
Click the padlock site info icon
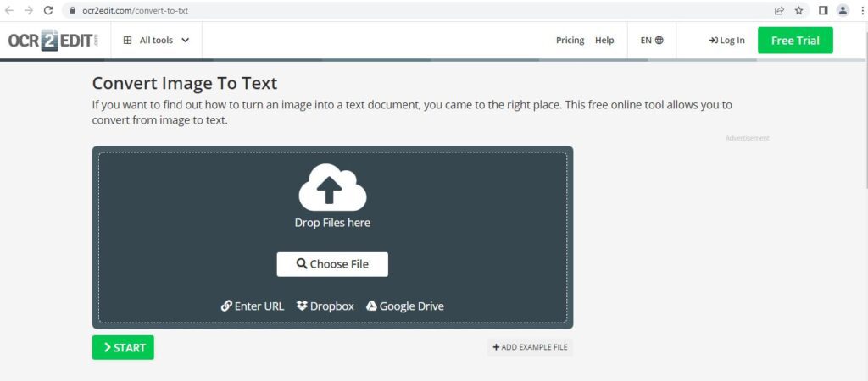coord(73,10)
